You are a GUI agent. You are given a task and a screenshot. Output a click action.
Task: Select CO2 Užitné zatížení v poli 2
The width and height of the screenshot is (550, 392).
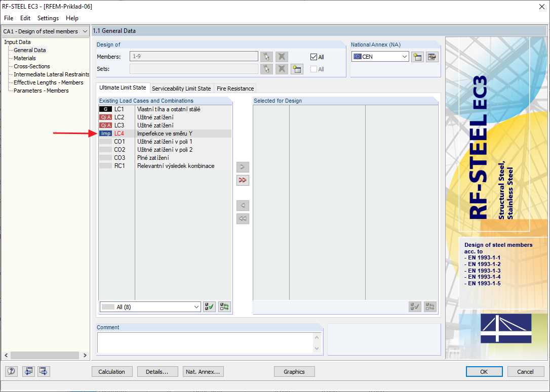click(x=165, y=150)
